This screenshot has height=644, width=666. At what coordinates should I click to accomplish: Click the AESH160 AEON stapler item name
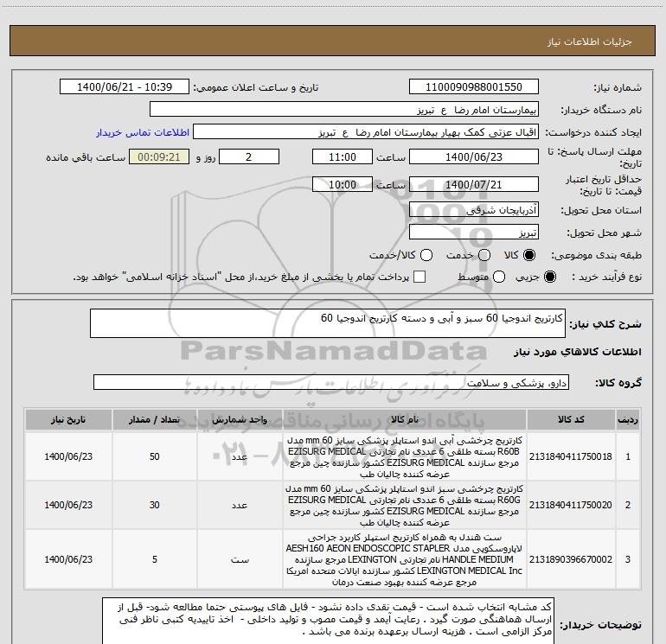click(x=405, y=559)
